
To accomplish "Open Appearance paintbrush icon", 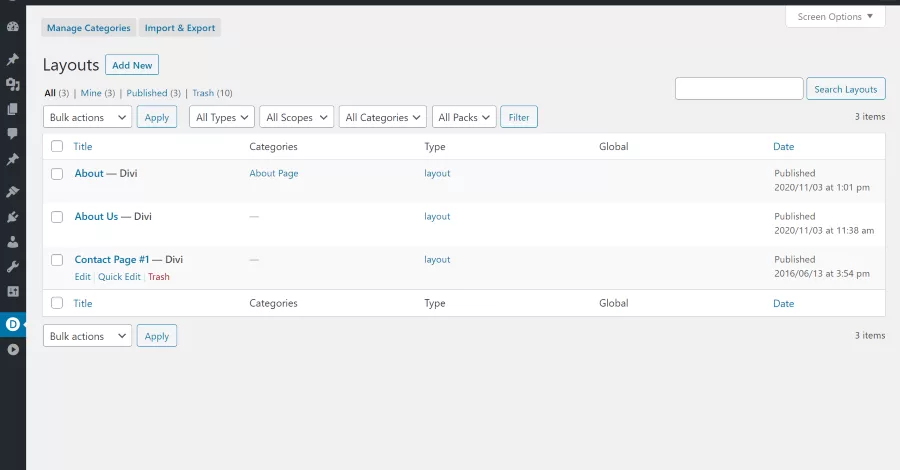I will (x=13, y=192).
